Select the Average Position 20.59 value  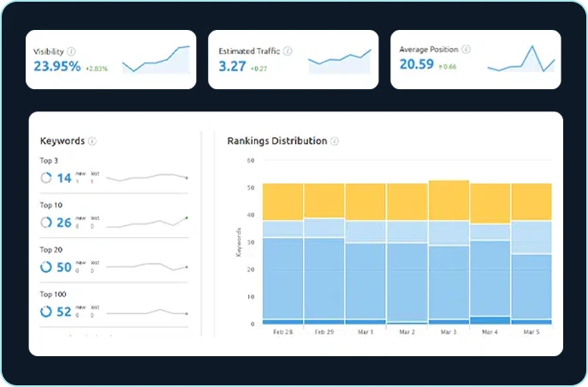(x=419, y=64)
